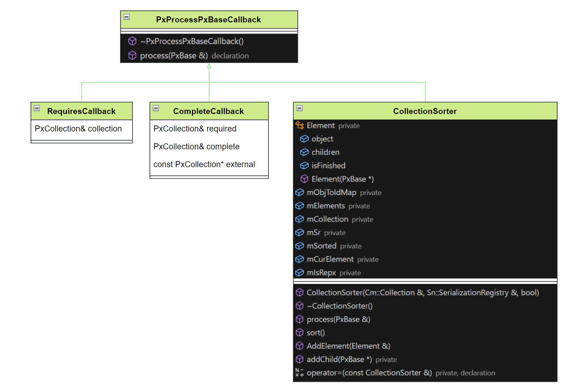The image size is (574, 392).
Task: Select the 'PxCollection& collection' attribute
Action: click(78, 129)
